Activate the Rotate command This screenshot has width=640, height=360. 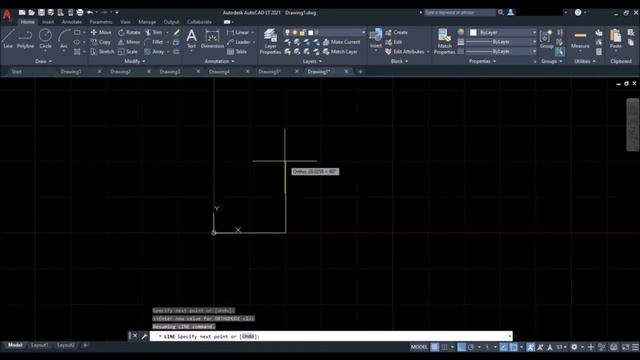pyautogui.click(x=129, y=32)
